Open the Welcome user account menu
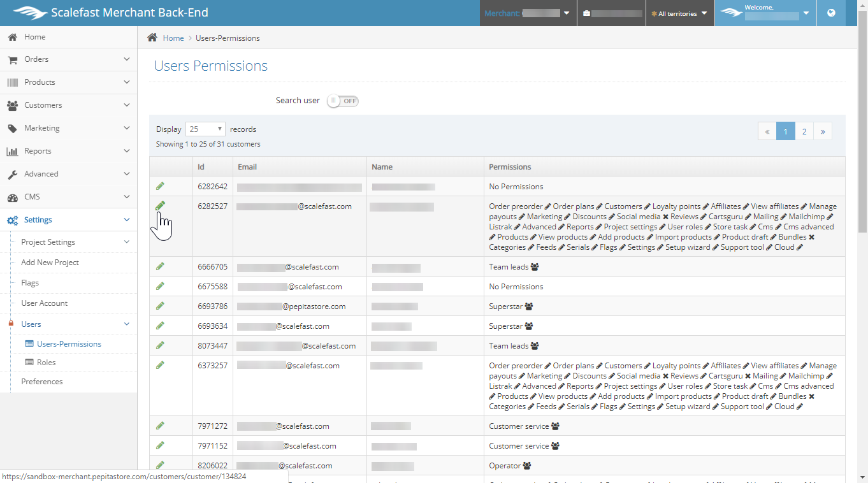The width and height of the screenshot is (868, 483). [765, 13]
